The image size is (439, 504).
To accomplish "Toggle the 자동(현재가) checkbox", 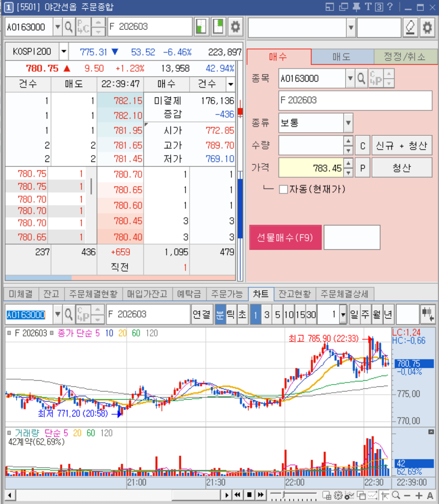I will coord(283,189).
